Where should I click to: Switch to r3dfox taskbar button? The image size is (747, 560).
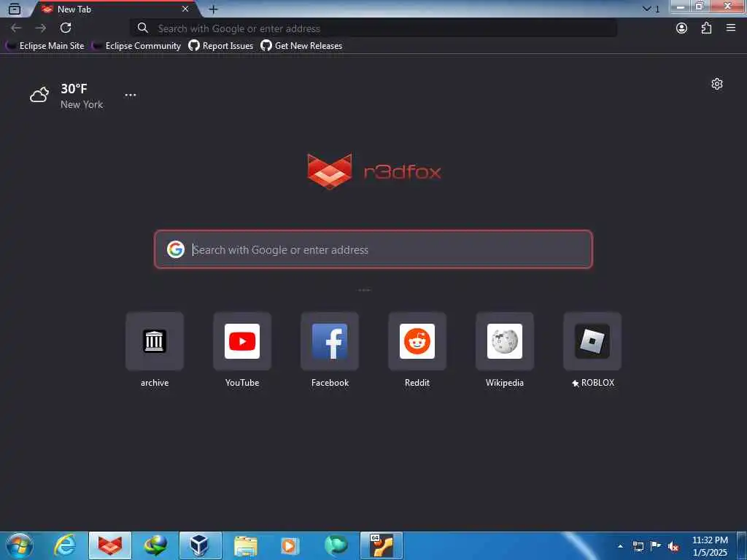click(x=110, y=545)
